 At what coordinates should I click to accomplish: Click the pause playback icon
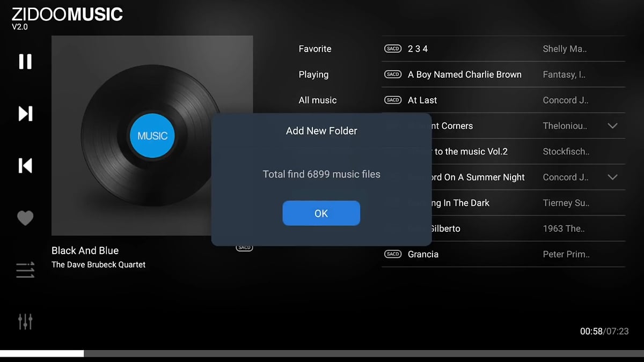click(x=25, y=61)
